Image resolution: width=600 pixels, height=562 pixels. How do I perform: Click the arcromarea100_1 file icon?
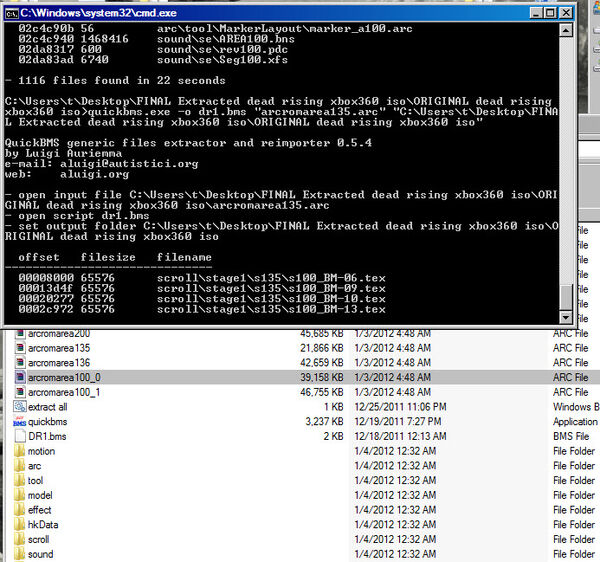20,392
